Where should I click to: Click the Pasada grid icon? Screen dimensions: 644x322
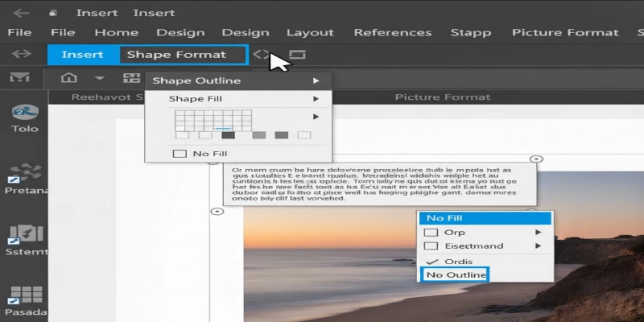tap(26, 295)
